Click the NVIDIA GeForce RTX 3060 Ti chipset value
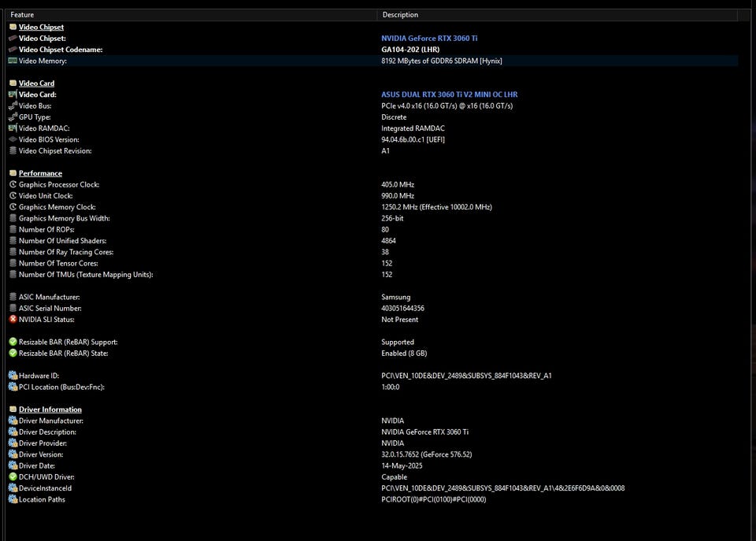The image size is (756, 541). pyautogui.click(x=429, y=38)
